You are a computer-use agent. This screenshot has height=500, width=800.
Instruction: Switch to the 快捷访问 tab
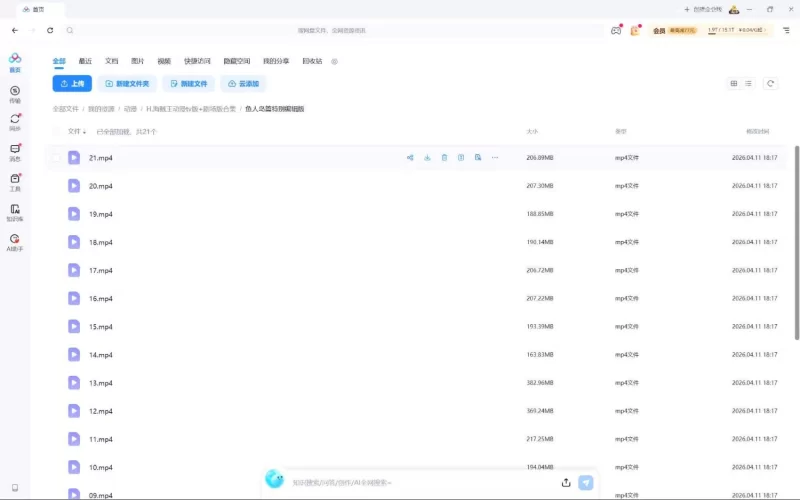tap(197, 61)
